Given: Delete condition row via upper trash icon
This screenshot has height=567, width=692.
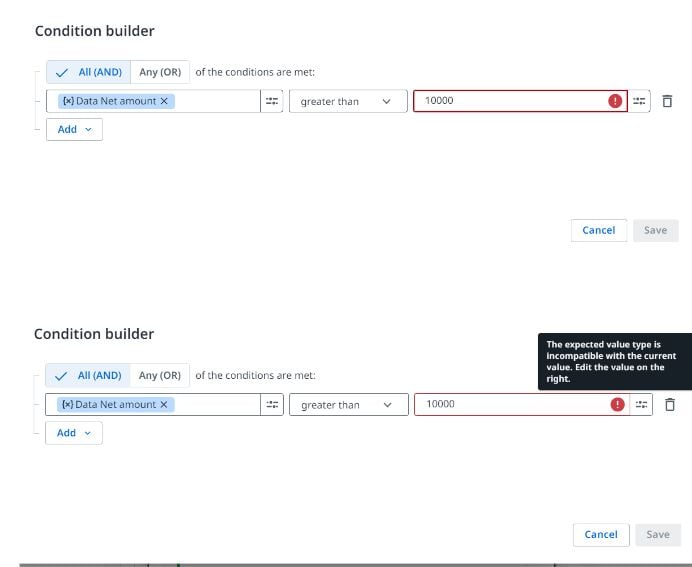Looking at the screenshot, I should click(x=667, y=101).
